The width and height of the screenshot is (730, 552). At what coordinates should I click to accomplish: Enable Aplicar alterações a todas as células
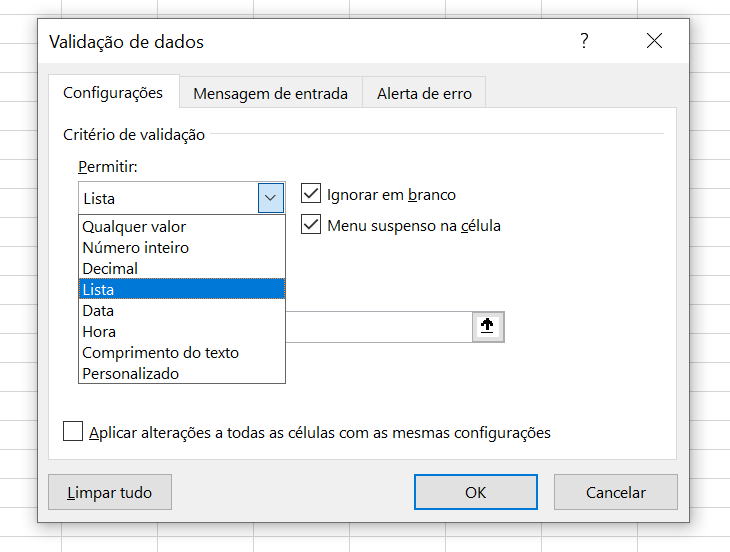coord(73,431)
